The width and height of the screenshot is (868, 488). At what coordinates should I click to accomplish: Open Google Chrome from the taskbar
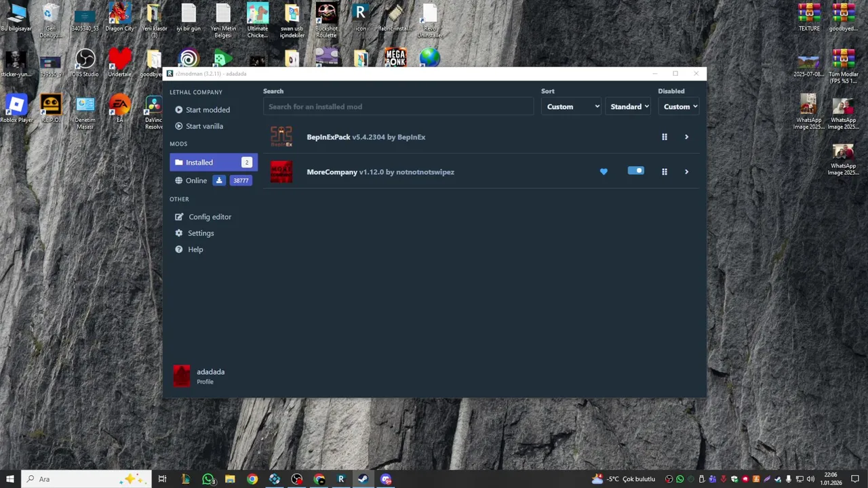pyautogui.click(x=252, y=479)
